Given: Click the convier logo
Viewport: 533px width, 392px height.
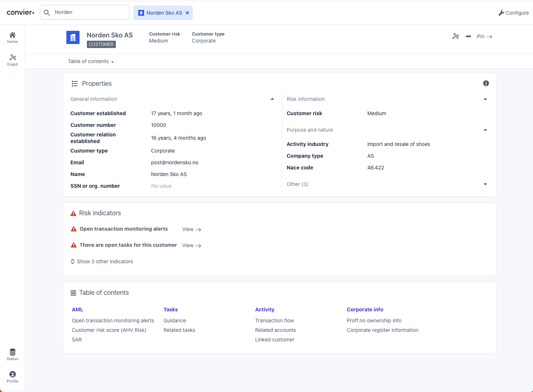Looking at the screenshot, I should [21, 12].
